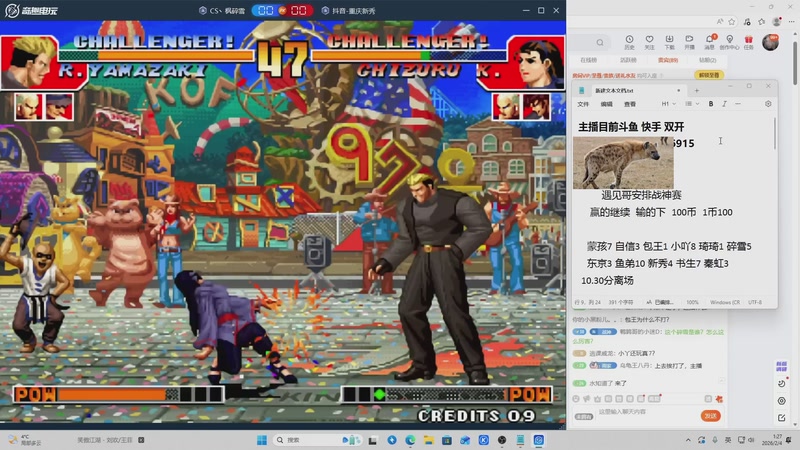Click the crown icon in chat toolbar

[x=597, y=398]
